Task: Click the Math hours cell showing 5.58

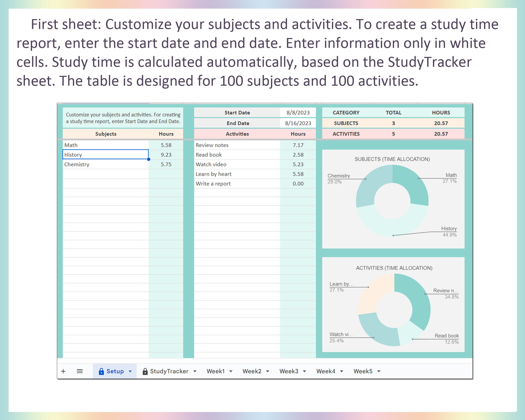Action: (167, 145)
